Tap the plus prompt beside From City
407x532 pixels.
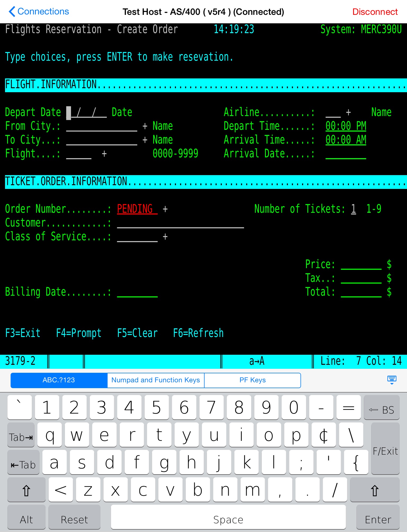pyautogui.click(x=145, y=126)
